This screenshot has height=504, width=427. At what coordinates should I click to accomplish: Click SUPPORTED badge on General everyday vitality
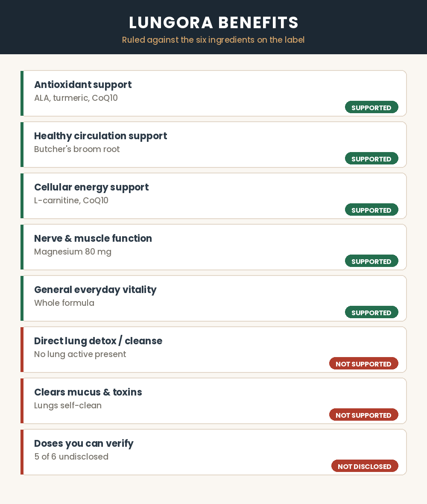click(371, 312)
